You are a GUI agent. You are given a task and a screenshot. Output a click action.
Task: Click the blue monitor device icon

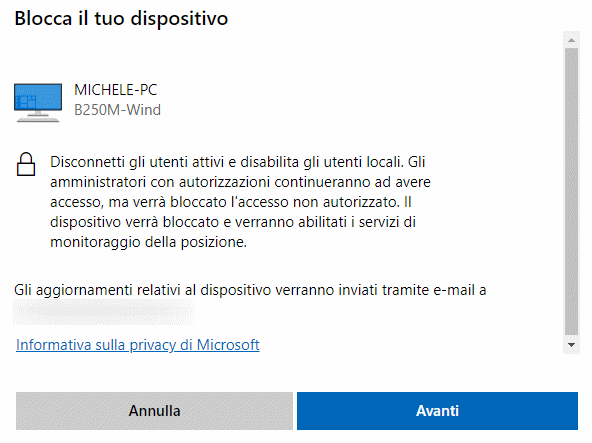(x=38, y=103)
